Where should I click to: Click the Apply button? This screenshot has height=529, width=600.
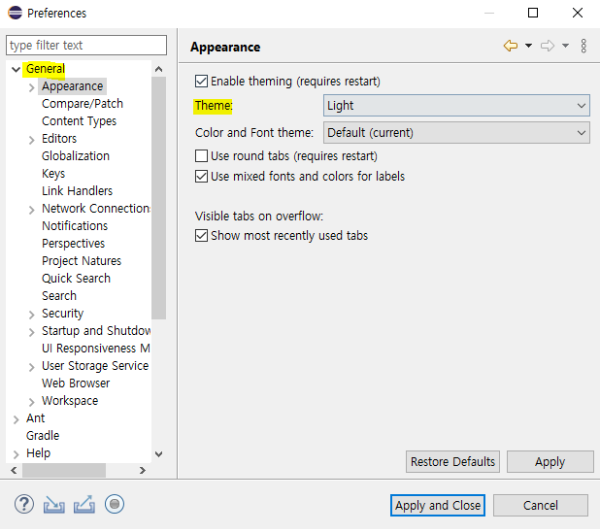tap(550, 462)
